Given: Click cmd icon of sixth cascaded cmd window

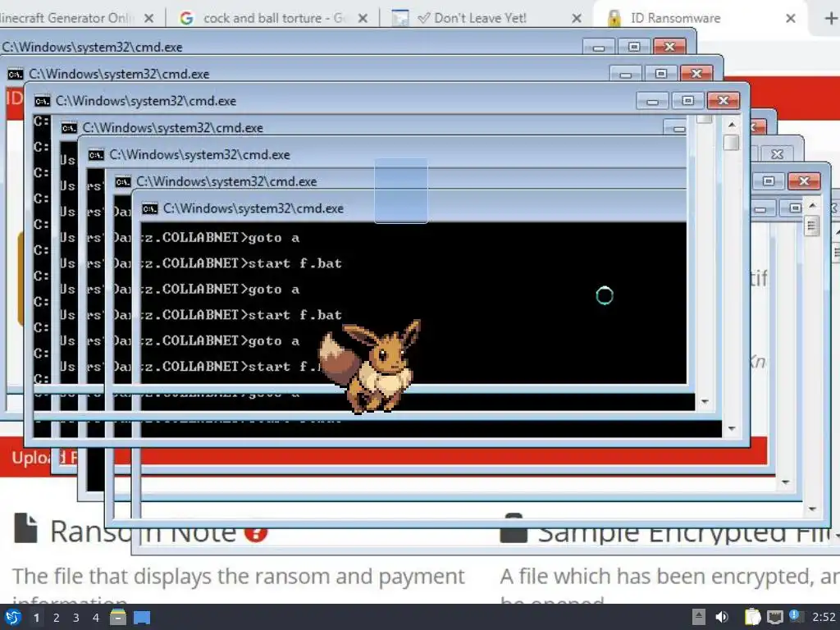Looking at the screenshot, I should 123,181.
